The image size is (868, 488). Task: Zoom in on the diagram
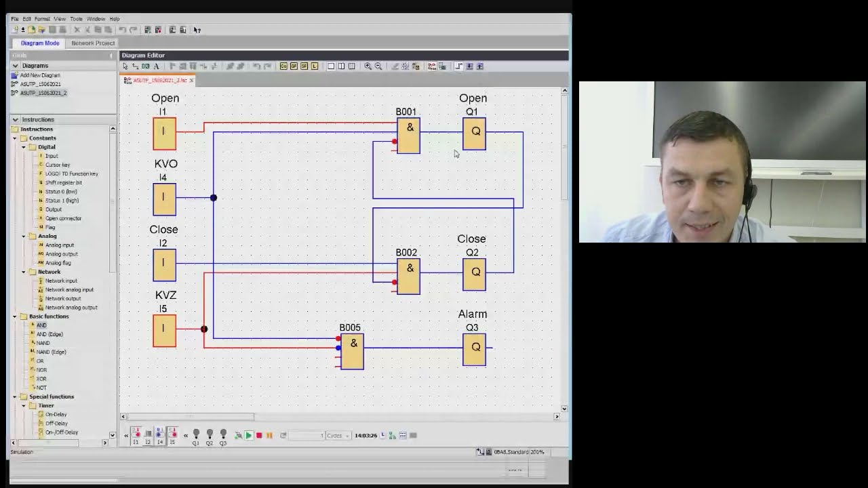coord(368,66)
